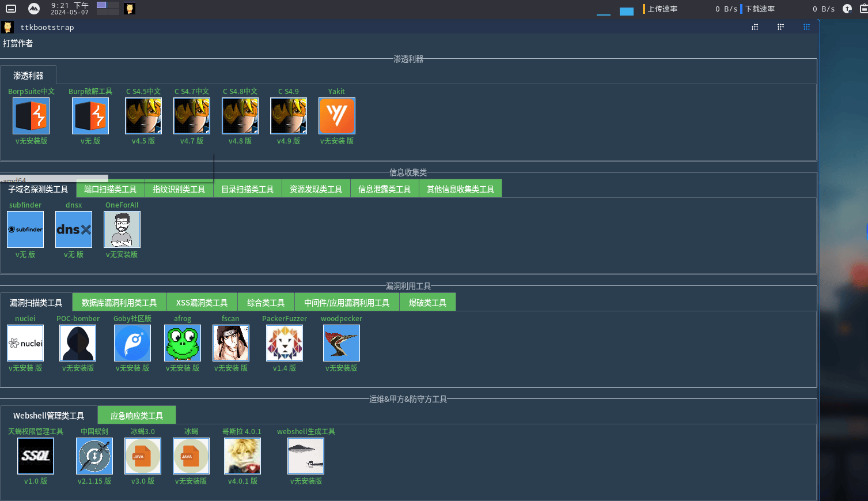Switch to the 端口扫描类工具 tab
The image size is (868, 501).
[111, 189]
